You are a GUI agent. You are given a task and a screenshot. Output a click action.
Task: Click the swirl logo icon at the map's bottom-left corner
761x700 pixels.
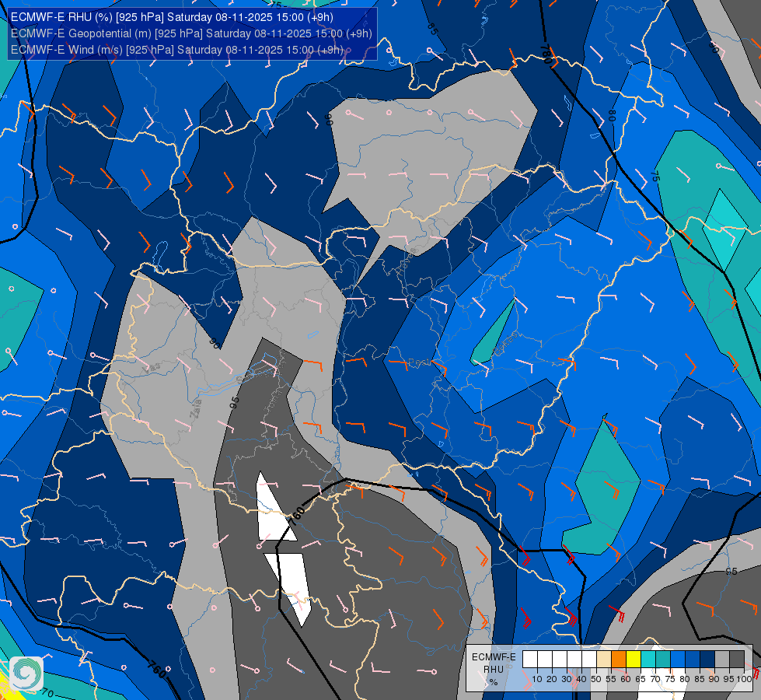tap(26, 674)
